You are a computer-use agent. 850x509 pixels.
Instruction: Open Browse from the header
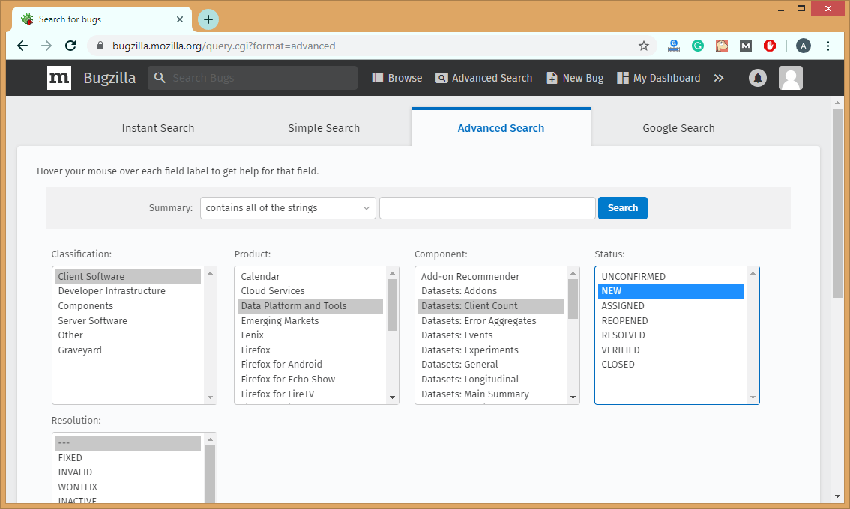click(x=397, y=78)
